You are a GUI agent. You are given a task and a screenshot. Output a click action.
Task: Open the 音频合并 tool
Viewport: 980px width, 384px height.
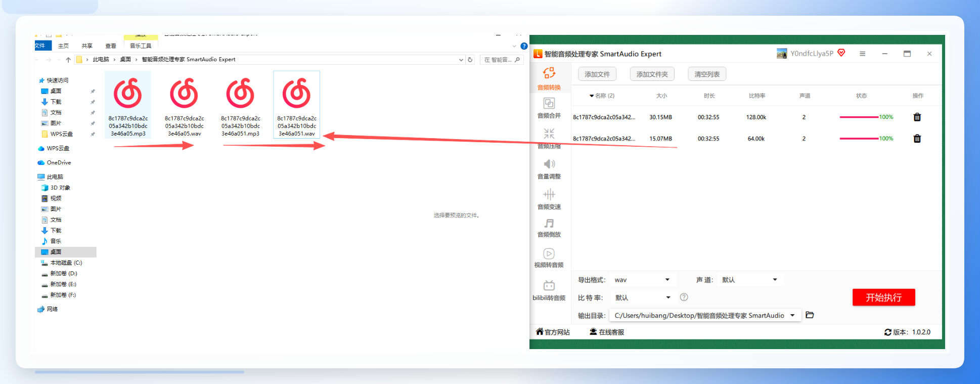[x=549, y=108]
